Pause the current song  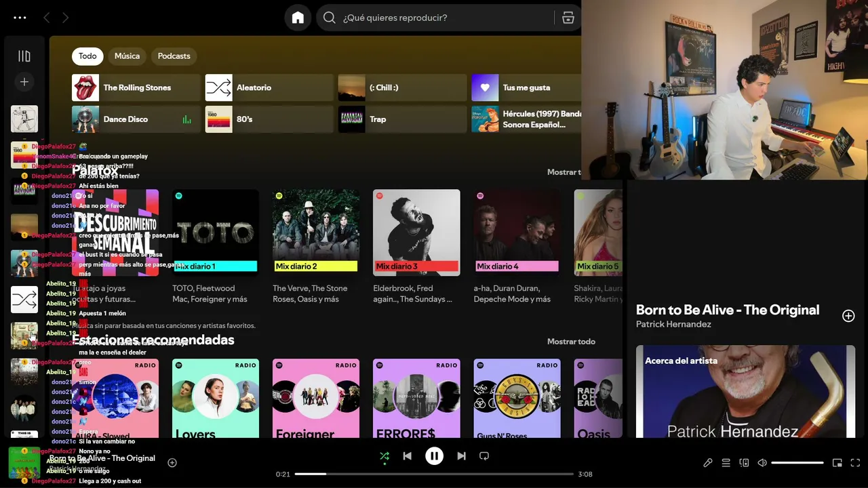tap(434, 456)
